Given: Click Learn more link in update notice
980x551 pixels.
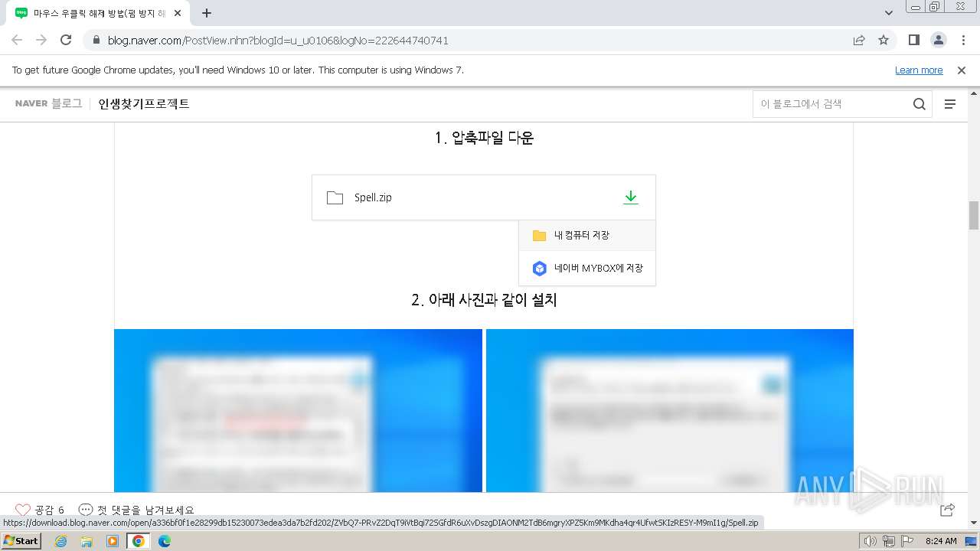Looking at the screenshot, I should 919,70.
